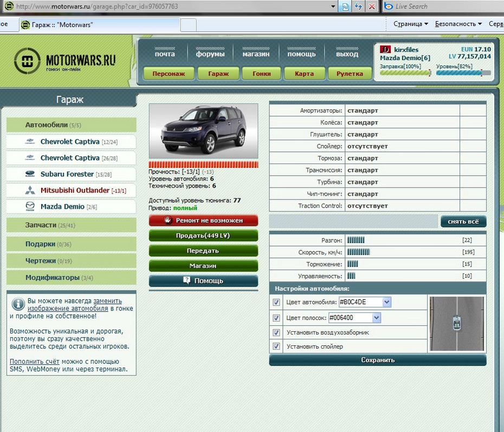
Task: Click the заменить изображение автомобиля link
Action: (75, 305)
